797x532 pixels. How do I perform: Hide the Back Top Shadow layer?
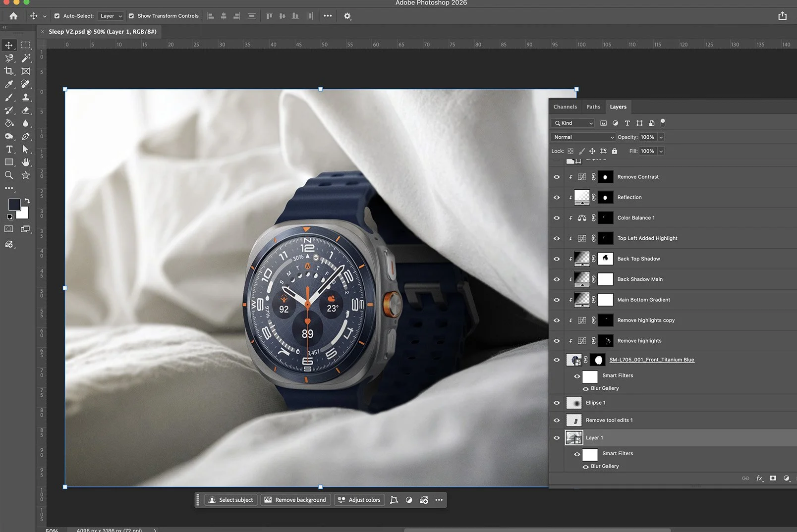tap(557, 259)
